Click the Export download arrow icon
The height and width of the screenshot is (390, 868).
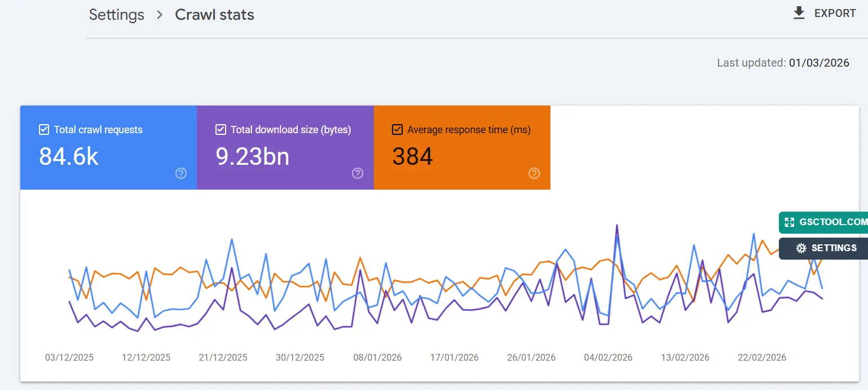coord(799,12)
